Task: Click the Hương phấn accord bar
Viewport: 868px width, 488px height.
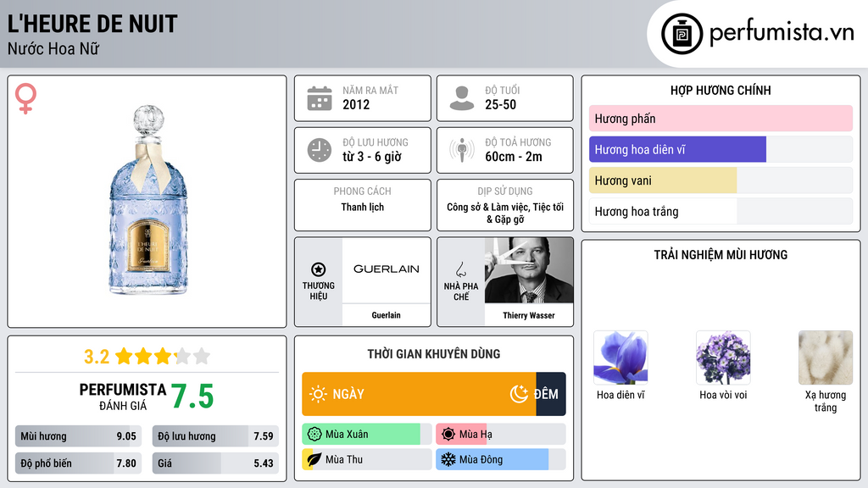Action: [x=721, y=119]
